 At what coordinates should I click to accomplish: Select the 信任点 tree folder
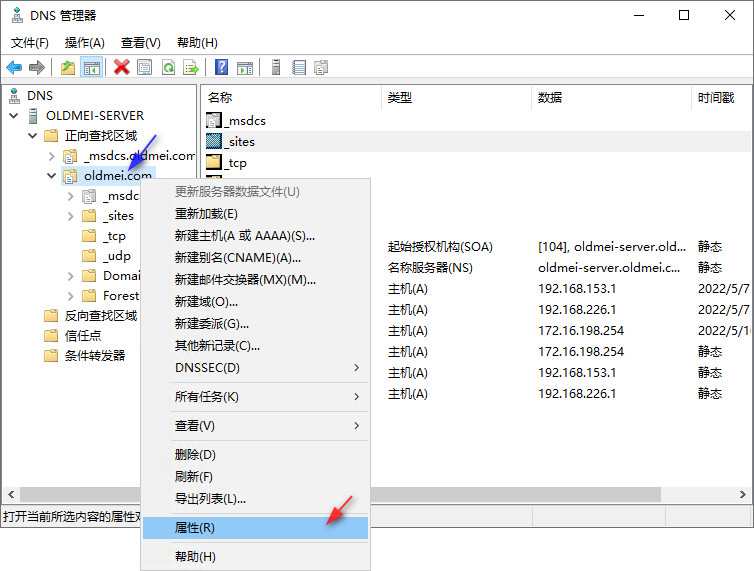pyautogui.click(x=73, y=336)
